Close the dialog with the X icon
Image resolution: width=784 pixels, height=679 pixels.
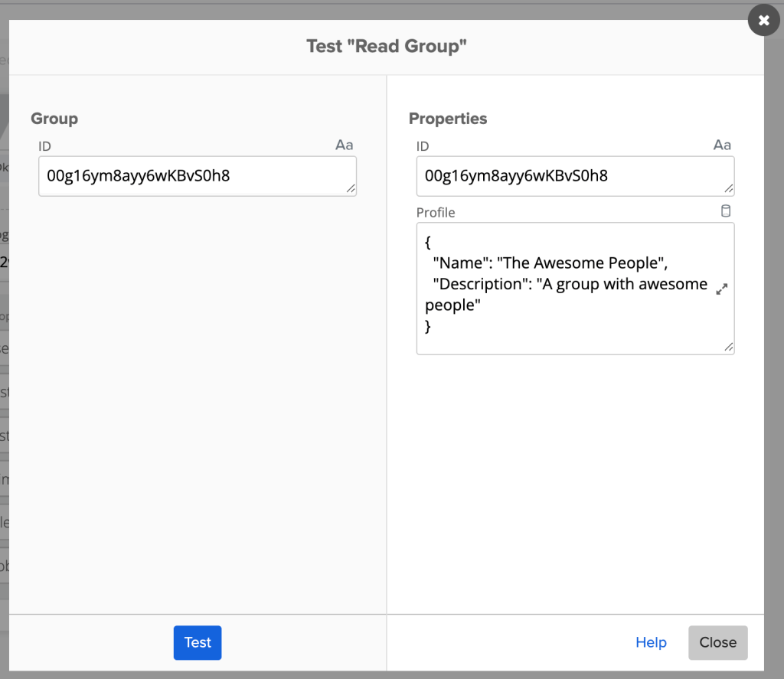(x=763, y=21)
